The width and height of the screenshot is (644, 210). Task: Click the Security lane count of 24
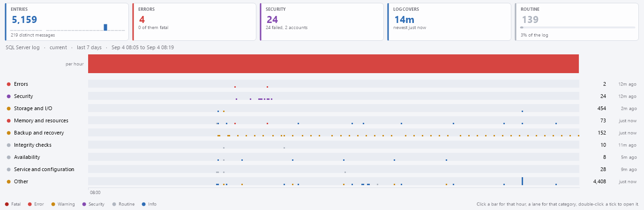coord(603,96)
